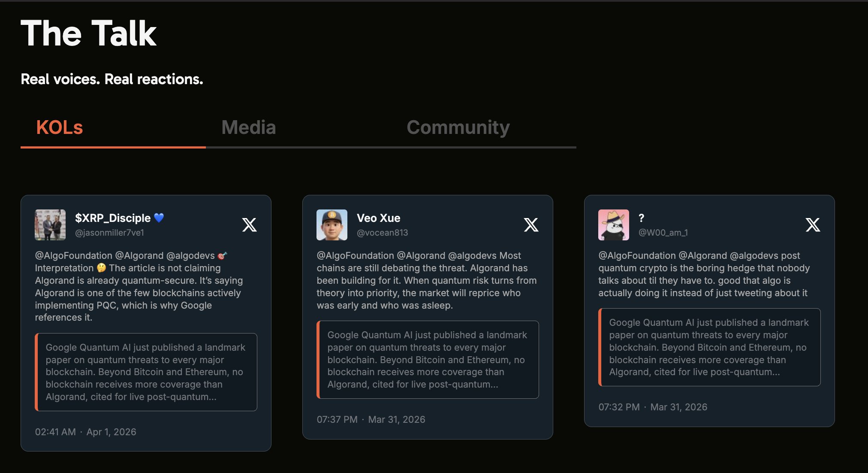
Task: Click the @vocean813 handle
Action: [382, 233]
